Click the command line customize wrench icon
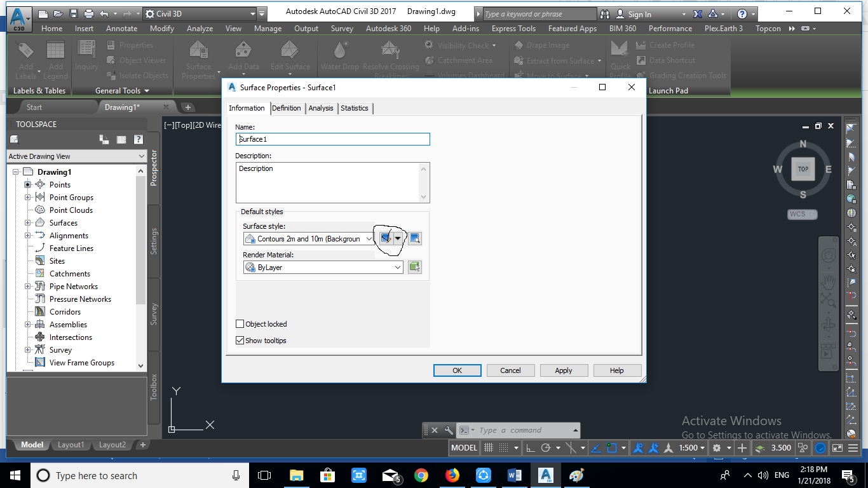This screenshot has height=488, width=868. click(449, 430)
